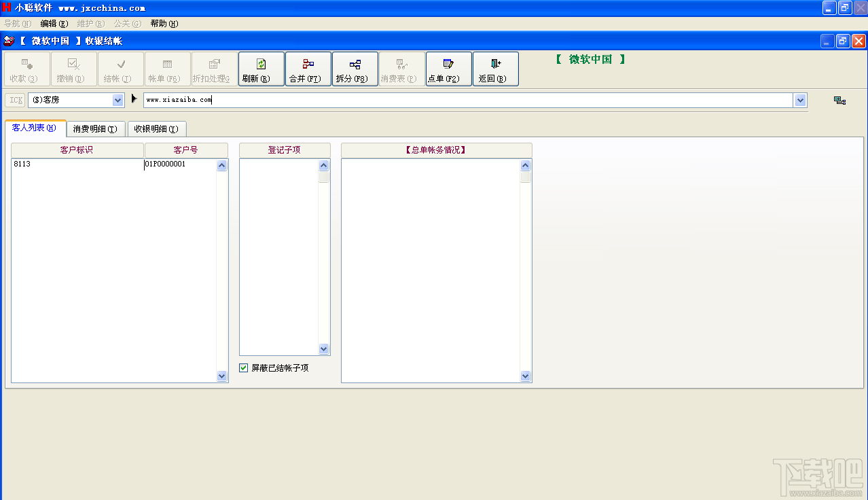Viewport: 868px width, 500px height.
Task: Open the 公关 (G) menu
Action: [x=128, y=23]
